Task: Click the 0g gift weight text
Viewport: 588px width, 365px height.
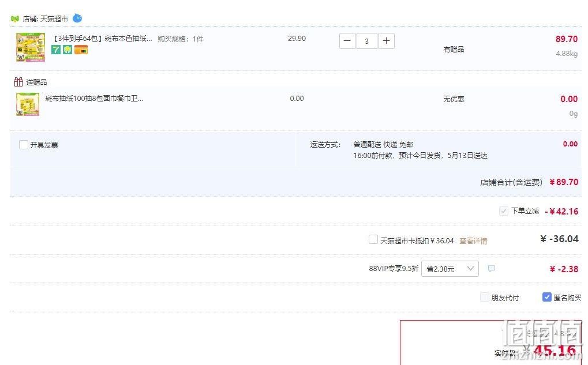Action: [574, 114]
